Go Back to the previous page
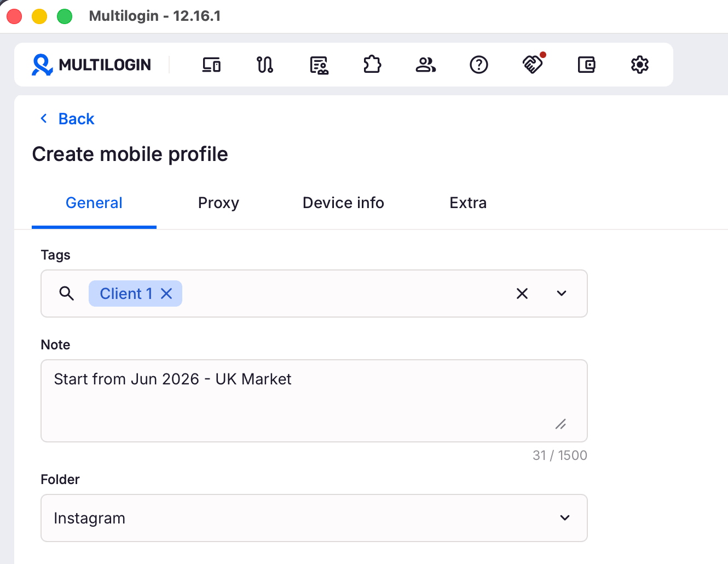 click(x=67, y=119)
